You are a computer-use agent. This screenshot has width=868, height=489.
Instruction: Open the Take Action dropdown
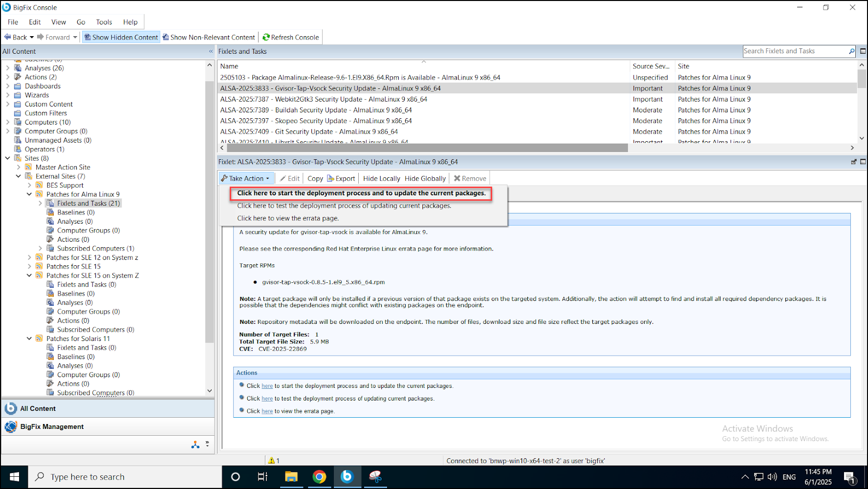coord(245,178)
